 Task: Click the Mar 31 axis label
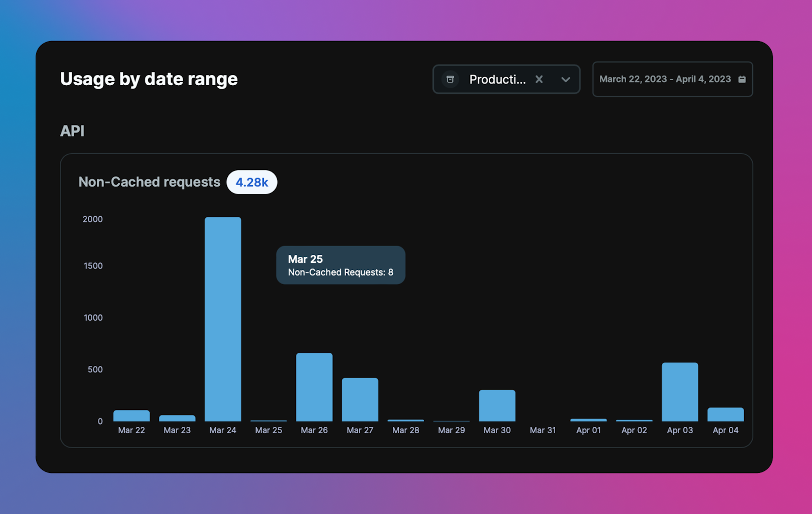click(543, 430)
